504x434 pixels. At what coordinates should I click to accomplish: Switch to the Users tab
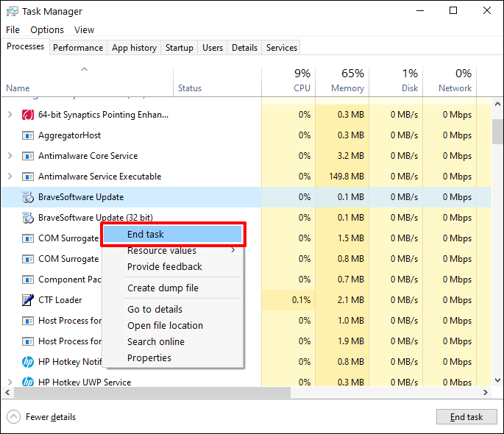click(x=213, y=48)
